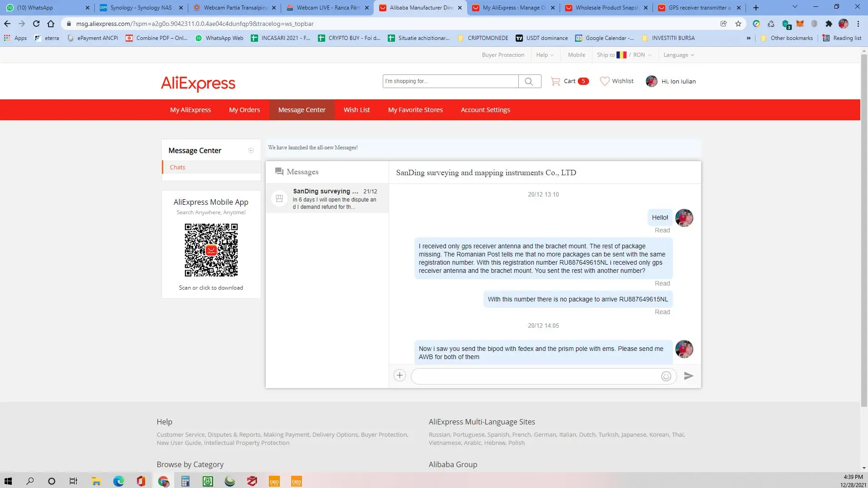Screen dimensions: 868x488
Task: Click the browser address bar
Action: click(x=390, y=24)
